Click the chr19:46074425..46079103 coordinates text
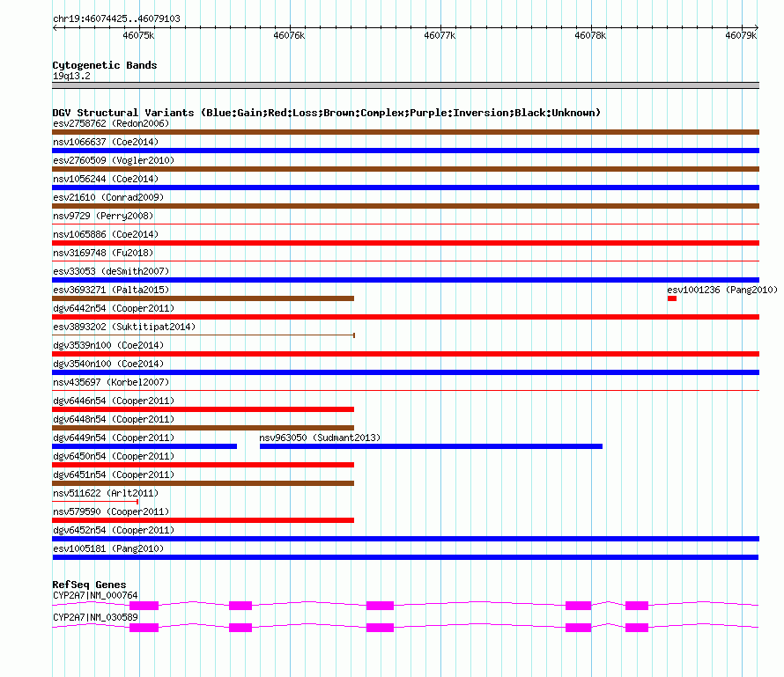 click(116, 19)
